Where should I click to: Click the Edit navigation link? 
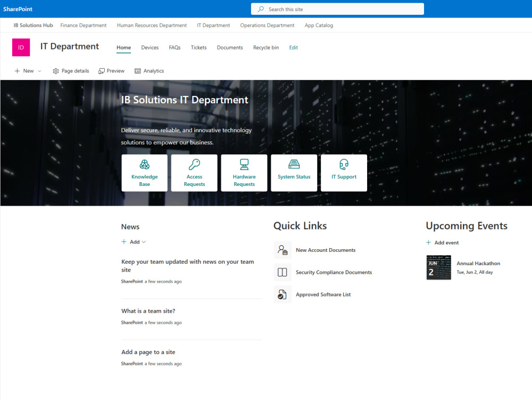tap(294, 47)
